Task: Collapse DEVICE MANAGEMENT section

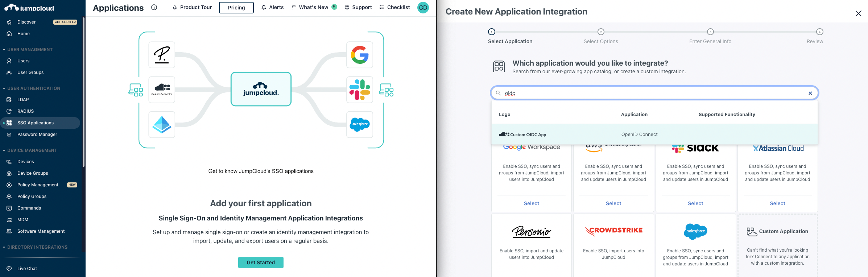Action: 4,150
